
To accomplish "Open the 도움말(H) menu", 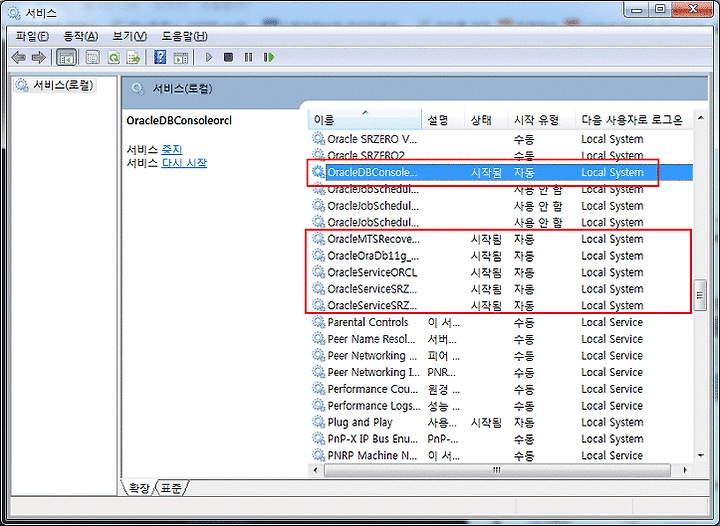I will [x=184, y=36].
